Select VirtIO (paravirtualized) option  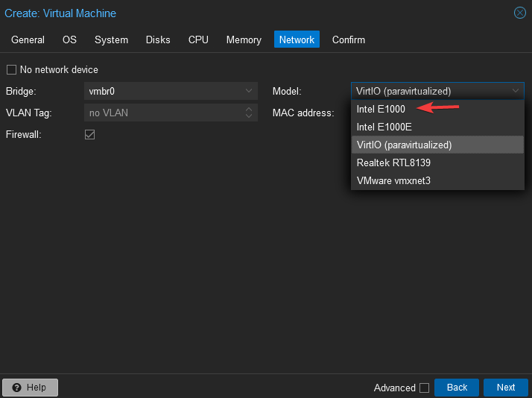point(404,145)
